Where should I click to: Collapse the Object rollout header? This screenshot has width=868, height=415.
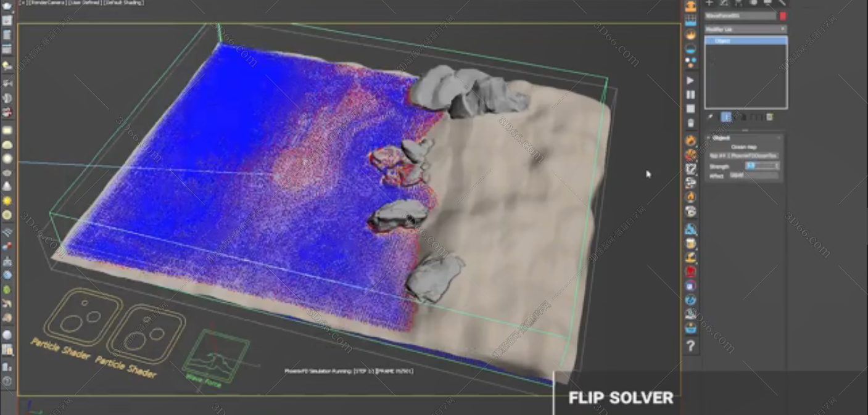721,138
